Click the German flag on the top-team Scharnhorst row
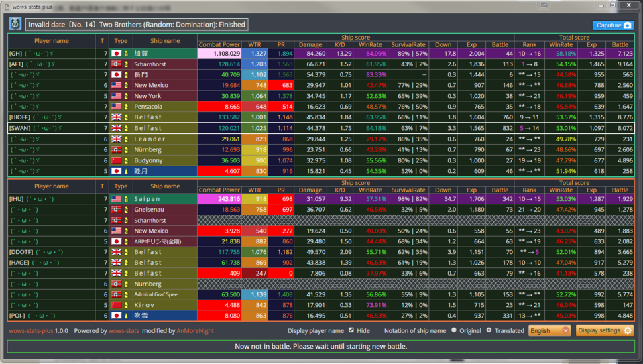This screenshot has width=643, height=364. tap(117, 64)
